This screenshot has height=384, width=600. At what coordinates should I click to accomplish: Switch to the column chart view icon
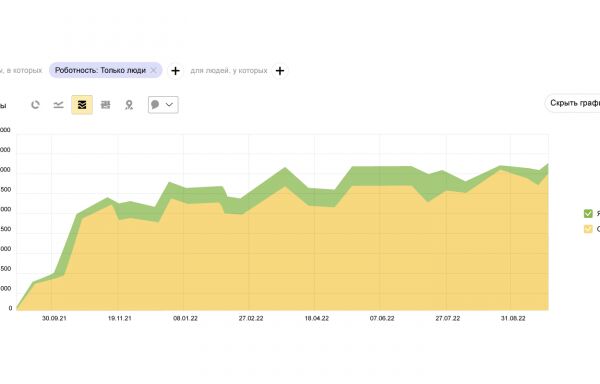(x=106, y=105)
